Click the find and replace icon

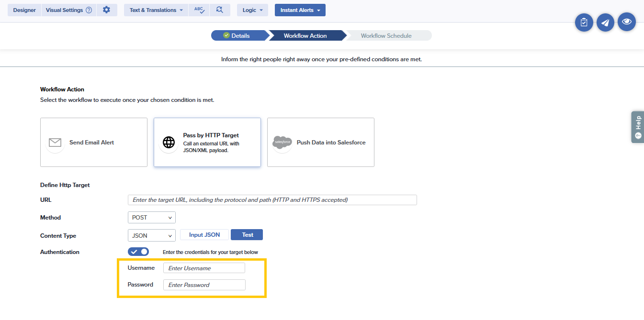click(220, 10)
